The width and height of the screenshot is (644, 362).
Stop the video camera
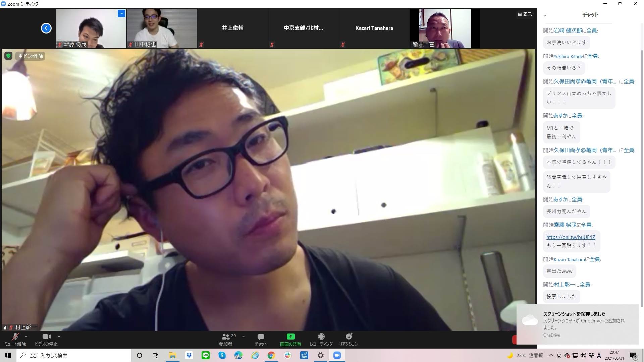click(x=46, y=337)
